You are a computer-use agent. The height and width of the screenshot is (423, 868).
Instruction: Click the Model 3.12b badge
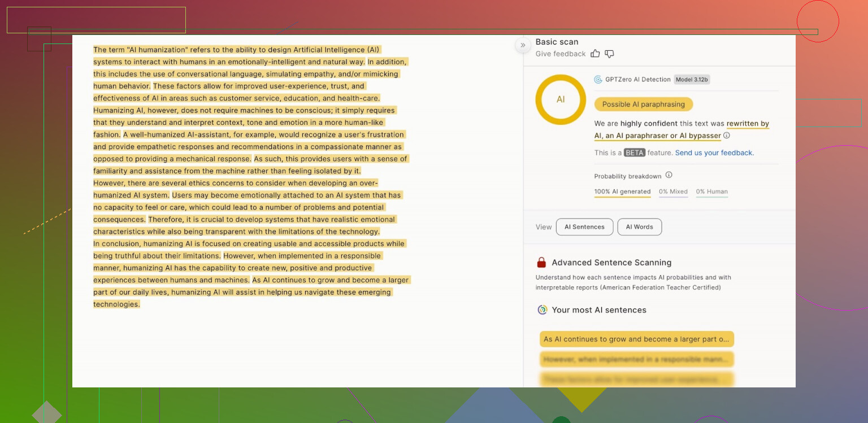[692, 80]
